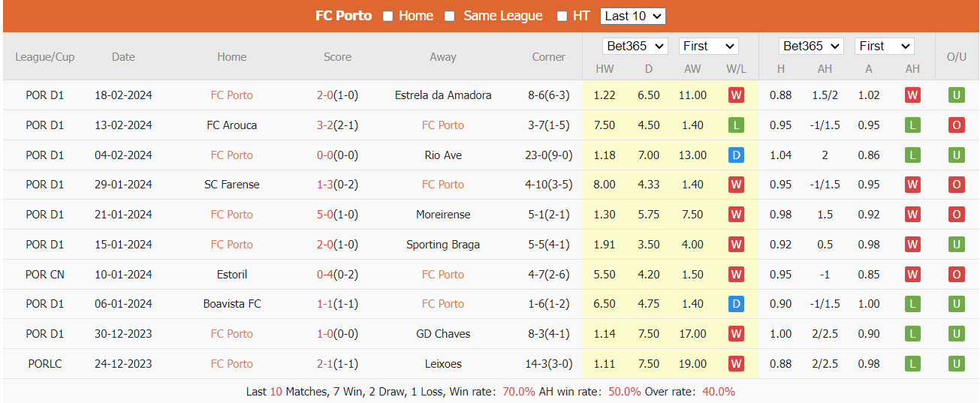Screen dimensions: 980x403
Task: Click the red O over/under badge for SC Farense match
Action: click(x=957, y=185)
